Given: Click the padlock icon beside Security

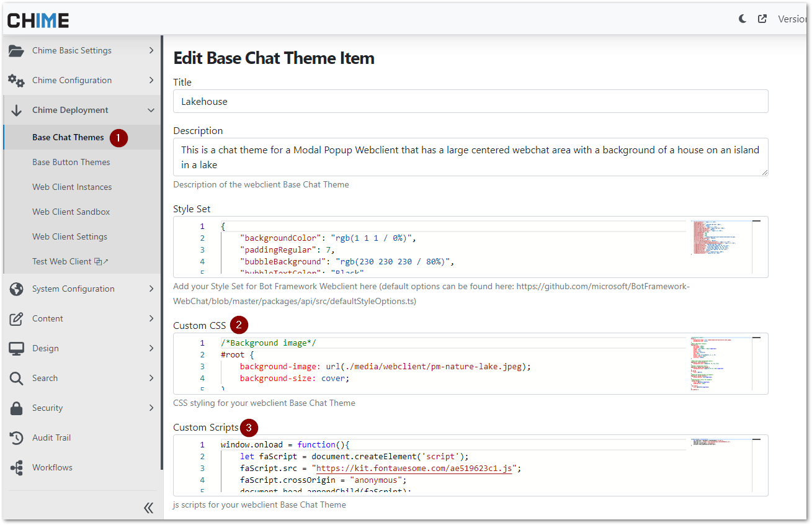Looking at the screenshot, I should [16, 408].
